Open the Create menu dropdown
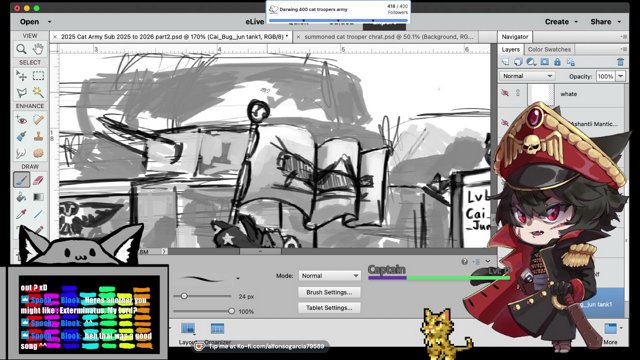Screen dimensions: 640x360 coord(561,22)
